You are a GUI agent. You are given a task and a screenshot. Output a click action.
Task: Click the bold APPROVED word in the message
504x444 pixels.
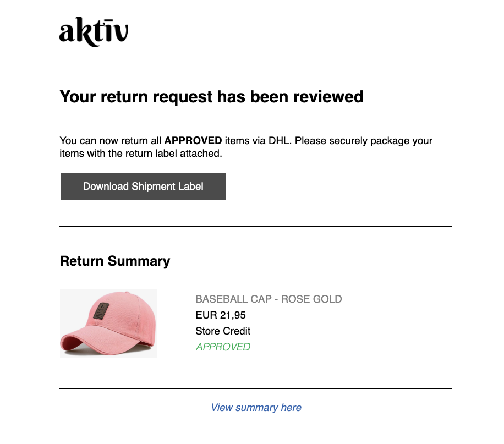coord(193,140)
